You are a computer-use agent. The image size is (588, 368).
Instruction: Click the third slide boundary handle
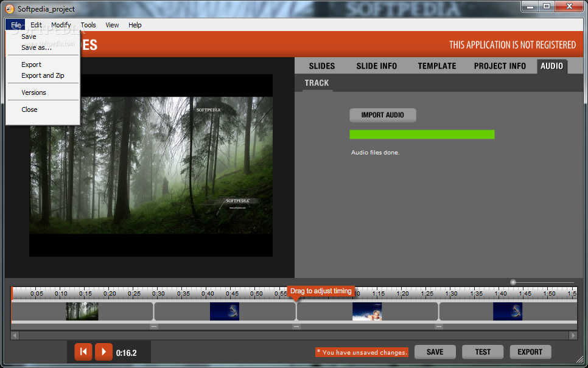pyautogui.click(x=439, y=327)
